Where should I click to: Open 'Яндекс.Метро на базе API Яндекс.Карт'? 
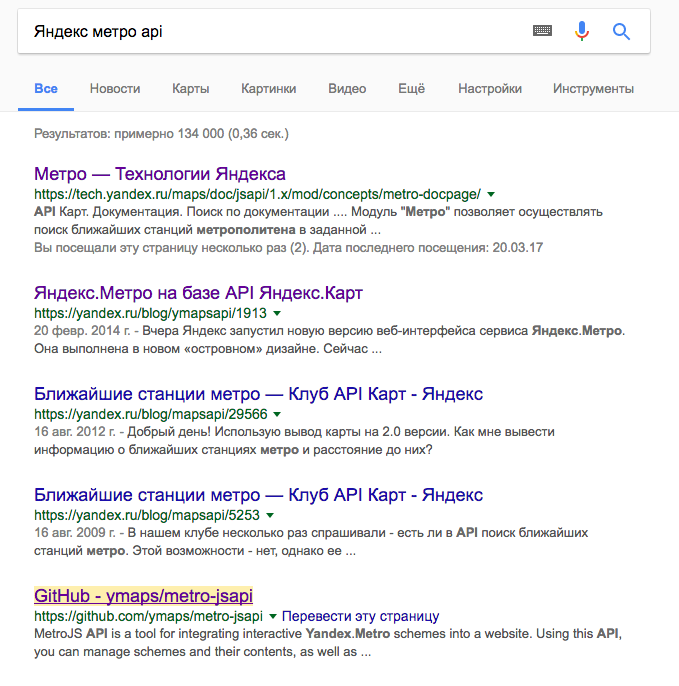coord(198,293)
